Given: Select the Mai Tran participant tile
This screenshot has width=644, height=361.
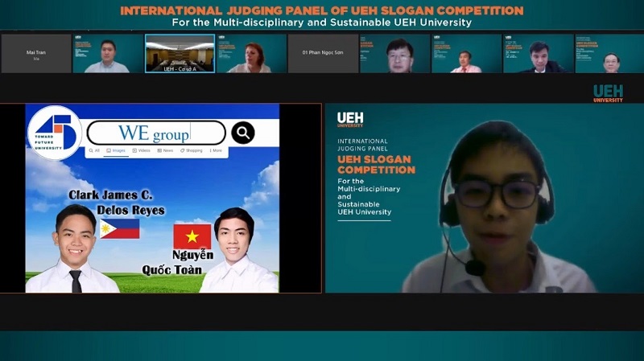Looking at the screenshot, I should 36,53.
